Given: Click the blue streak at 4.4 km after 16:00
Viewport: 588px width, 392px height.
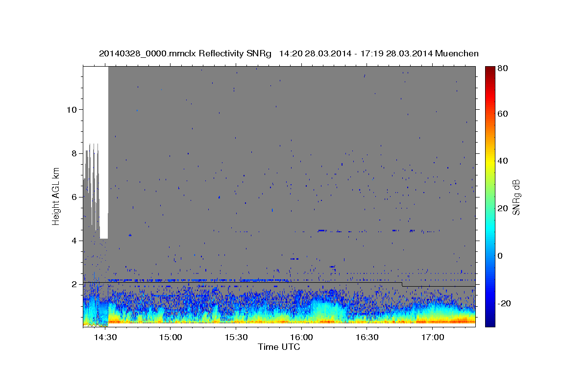Looking at the screenshot, I should pos(321,230).
